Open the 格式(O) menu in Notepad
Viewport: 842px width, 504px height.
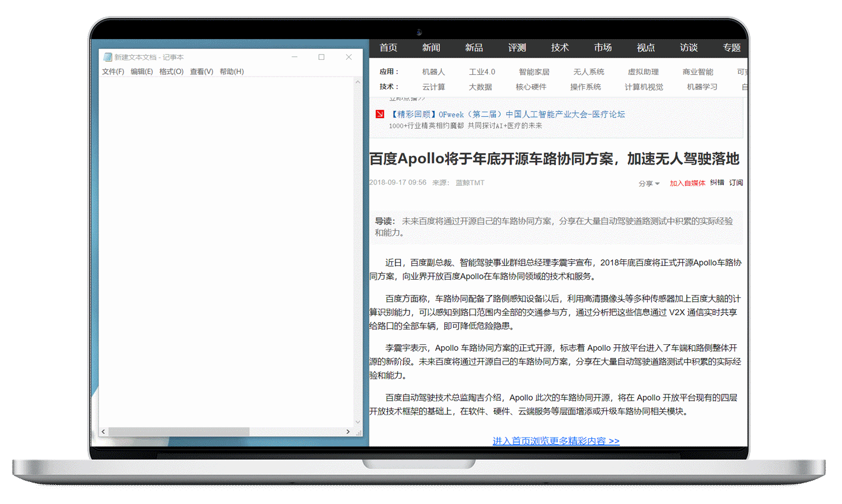171,72
